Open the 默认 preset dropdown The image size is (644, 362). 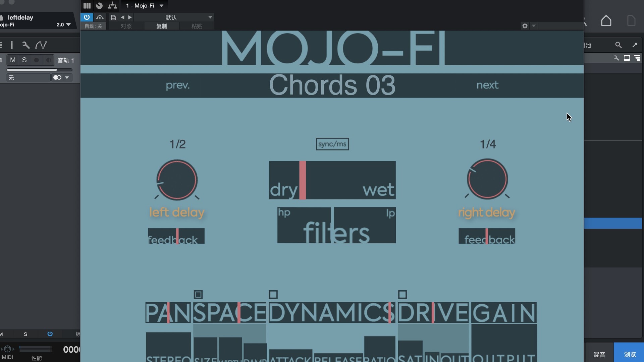[174, 17]
